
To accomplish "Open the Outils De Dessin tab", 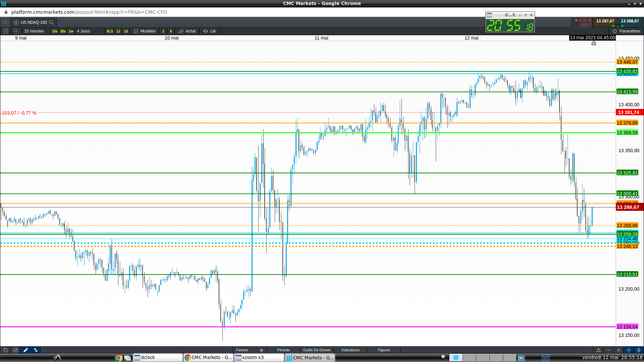I will (317, 350).
